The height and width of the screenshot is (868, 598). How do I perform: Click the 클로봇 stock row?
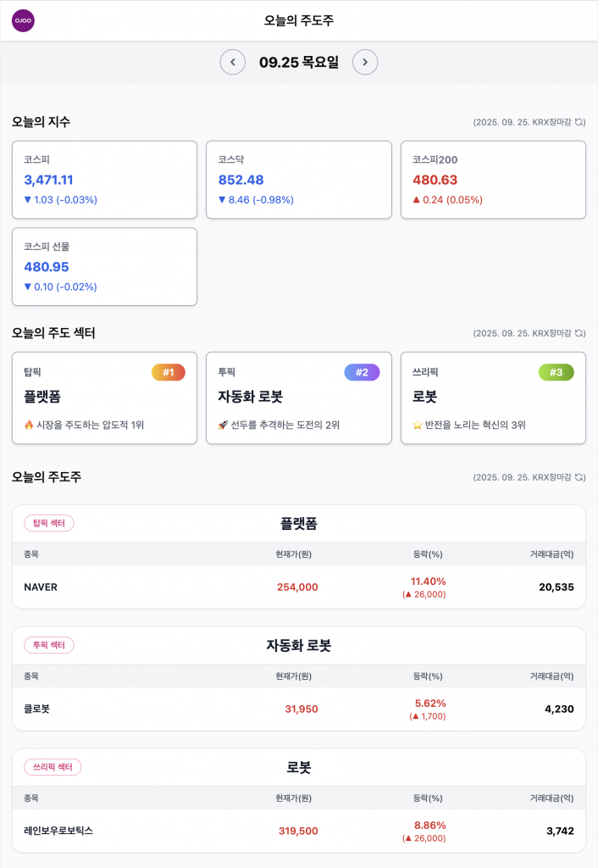tap(298, 709)
